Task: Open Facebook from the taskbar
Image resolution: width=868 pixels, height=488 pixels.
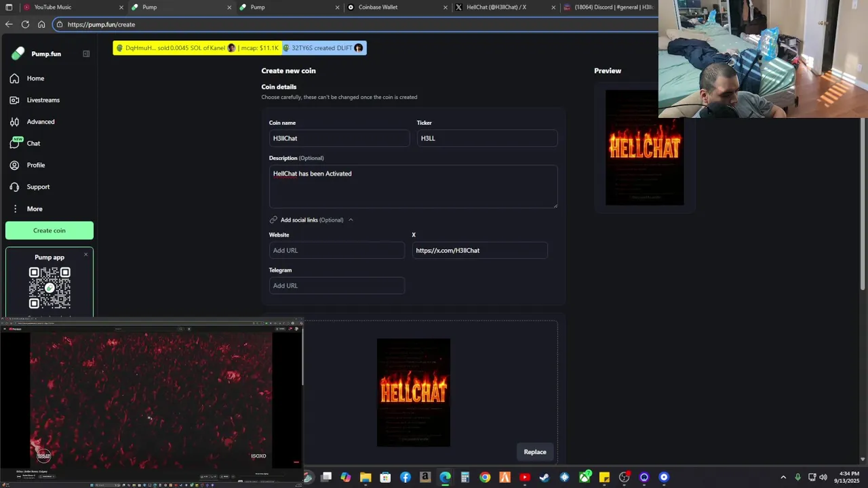Action: pos(406,477)
